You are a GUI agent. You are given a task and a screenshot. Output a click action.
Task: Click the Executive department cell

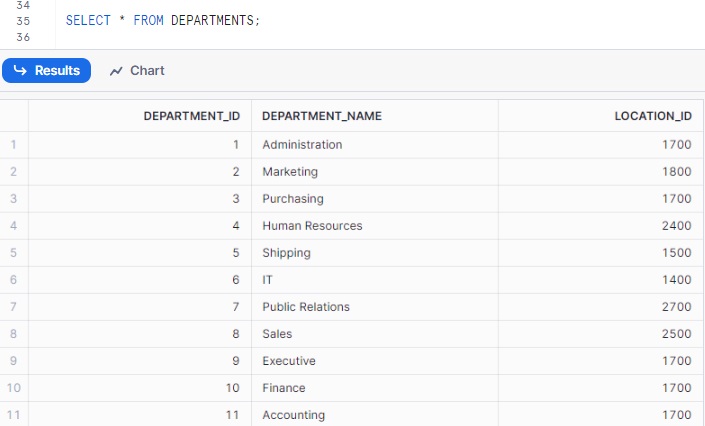tap(289, 361)
